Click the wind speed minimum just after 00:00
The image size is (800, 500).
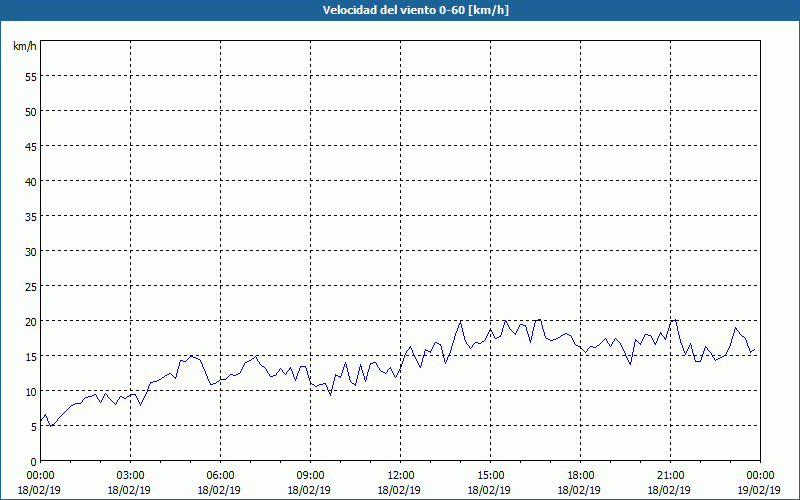click(x=51, y=426)
